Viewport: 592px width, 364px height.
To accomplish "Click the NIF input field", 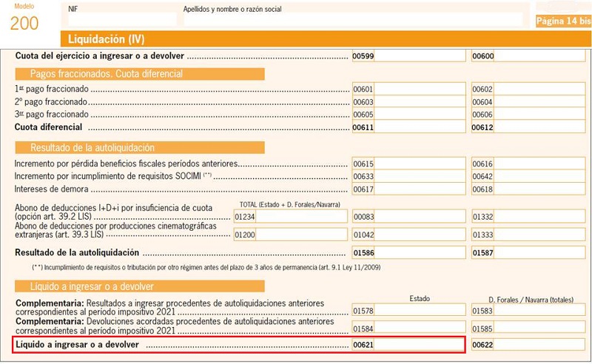I will [122, 19].
